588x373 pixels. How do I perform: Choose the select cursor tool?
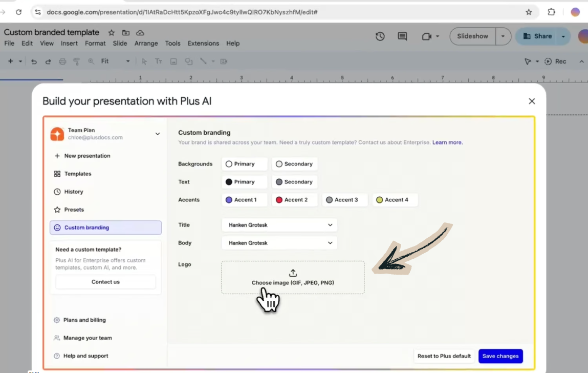click(x=144, y=61)
